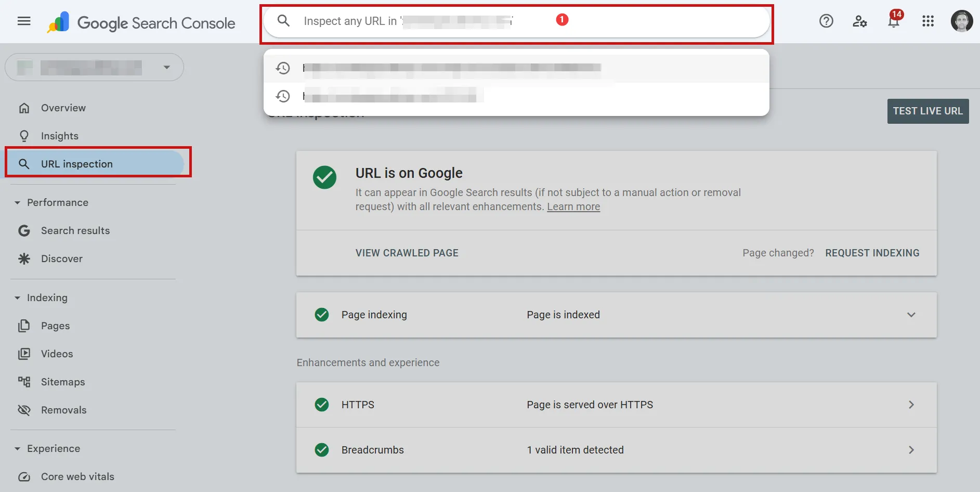The width and height of the screenshot is (980, 492).
Task: Open Discover in the sidebar
Action: [x=61, y=258]
